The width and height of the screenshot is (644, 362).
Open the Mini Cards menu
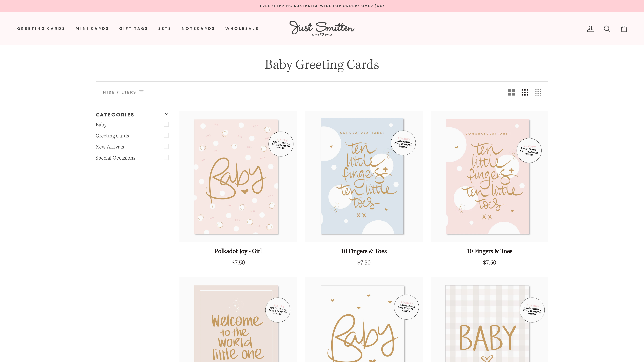92,28
